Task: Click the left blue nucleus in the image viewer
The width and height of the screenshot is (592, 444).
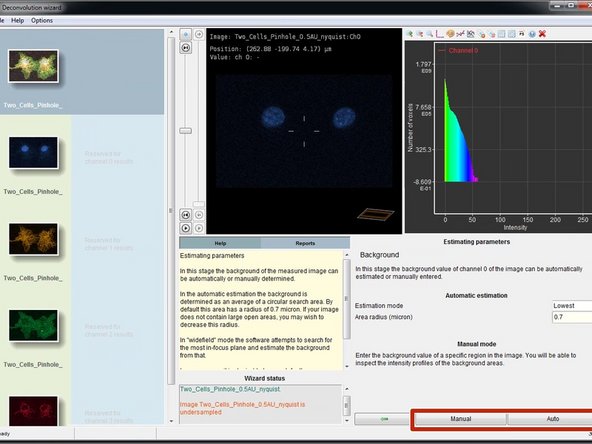Action: tap(273, 117)
